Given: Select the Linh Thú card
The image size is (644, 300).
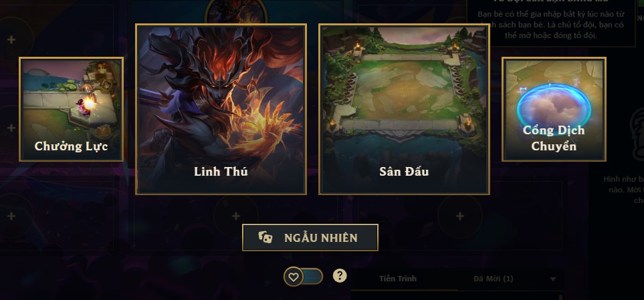Looking at the screenshot, I should click(x=221, y=109).
